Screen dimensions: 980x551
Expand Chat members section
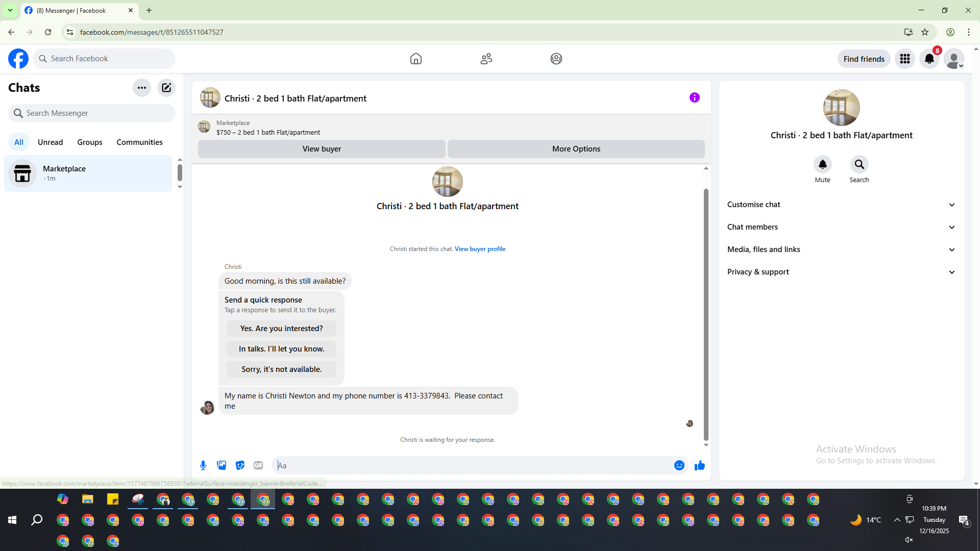pyautogui.click(x=842, y=227)
